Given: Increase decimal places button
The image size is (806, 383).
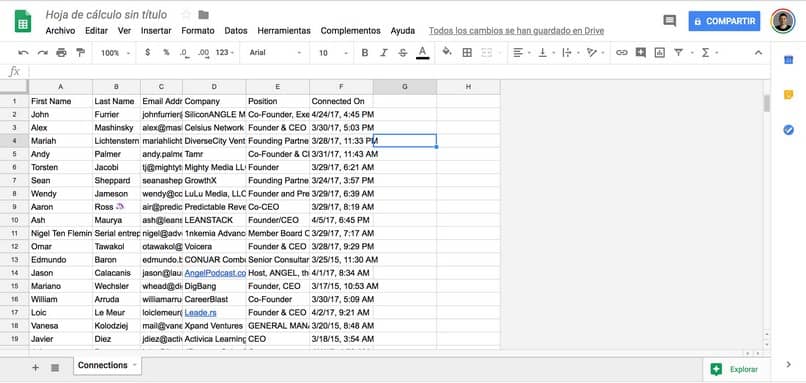Looking at the screenshot, I should tap(203, 52).
